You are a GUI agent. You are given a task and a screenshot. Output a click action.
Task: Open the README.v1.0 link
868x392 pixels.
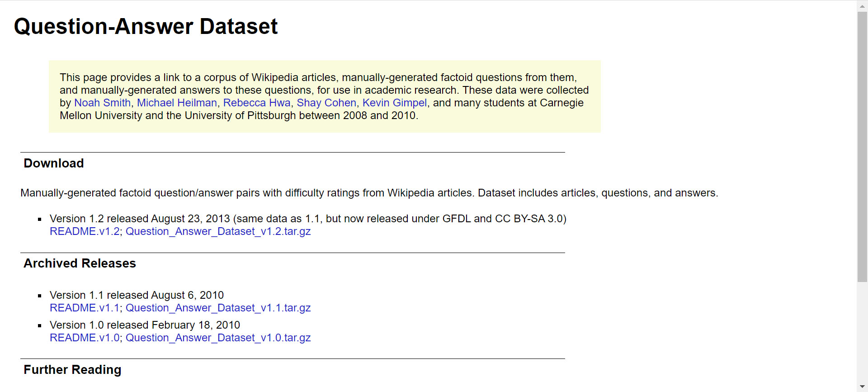[85, 338]
